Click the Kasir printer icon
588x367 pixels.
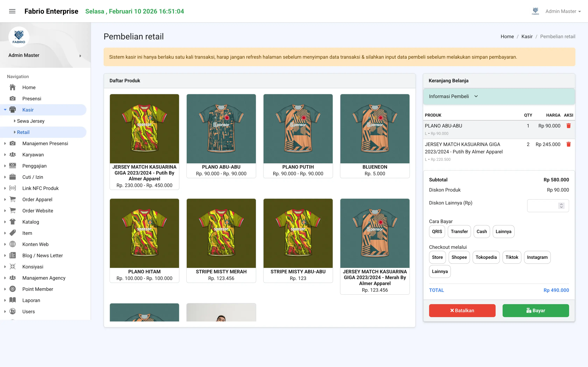point(13,109)
